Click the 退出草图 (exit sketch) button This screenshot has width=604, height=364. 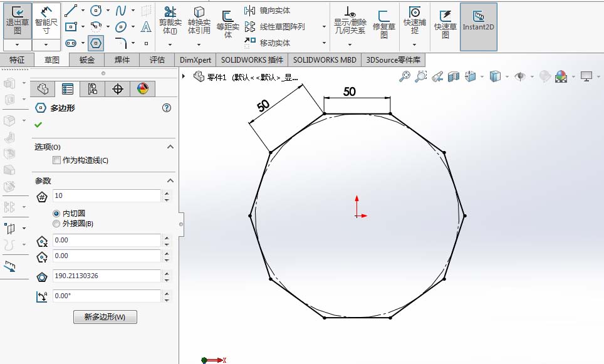[18, 21]
